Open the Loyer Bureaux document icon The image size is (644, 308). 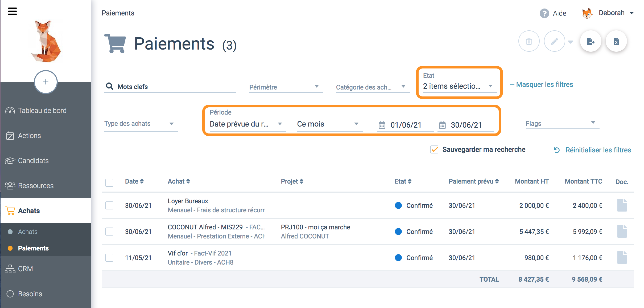click(622, 205)
